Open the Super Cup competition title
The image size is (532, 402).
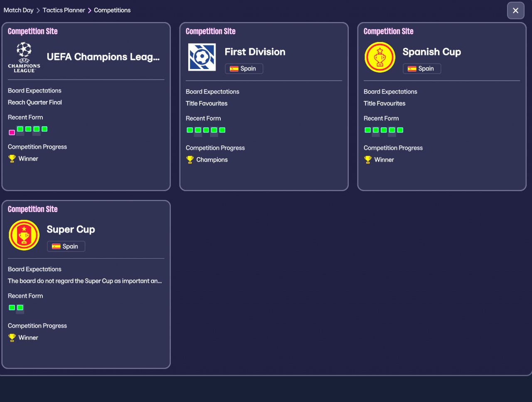point(71,229)
